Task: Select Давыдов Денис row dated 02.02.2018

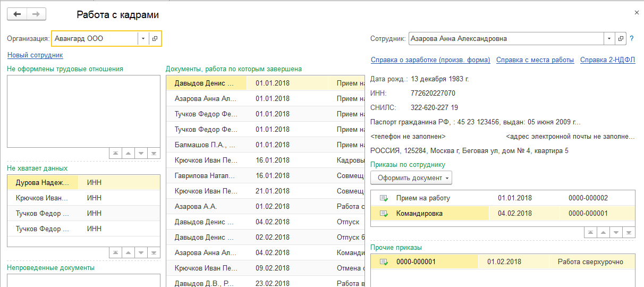Action: [x=265, y=237]
